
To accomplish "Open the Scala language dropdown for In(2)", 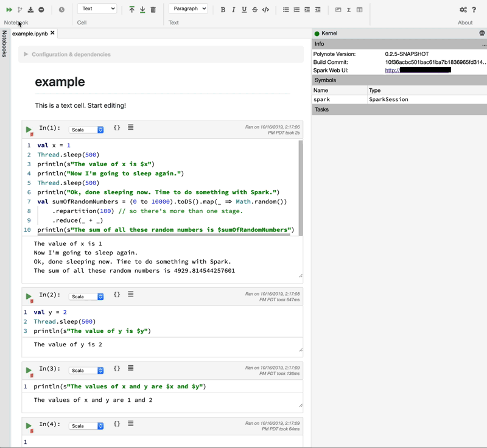I will (x=86, y=296).
